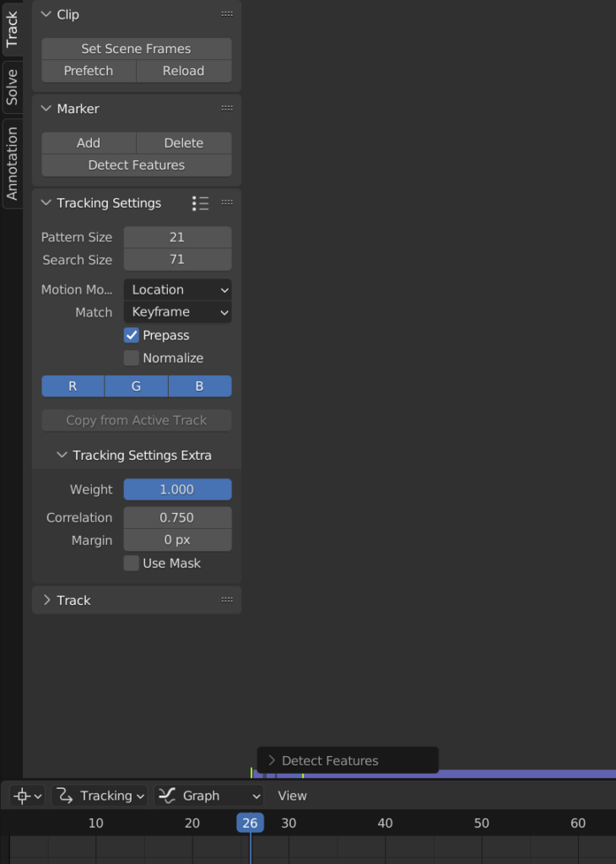Enable the Normalize checkbox
This screenshot has height=864, width=616.
131,358
